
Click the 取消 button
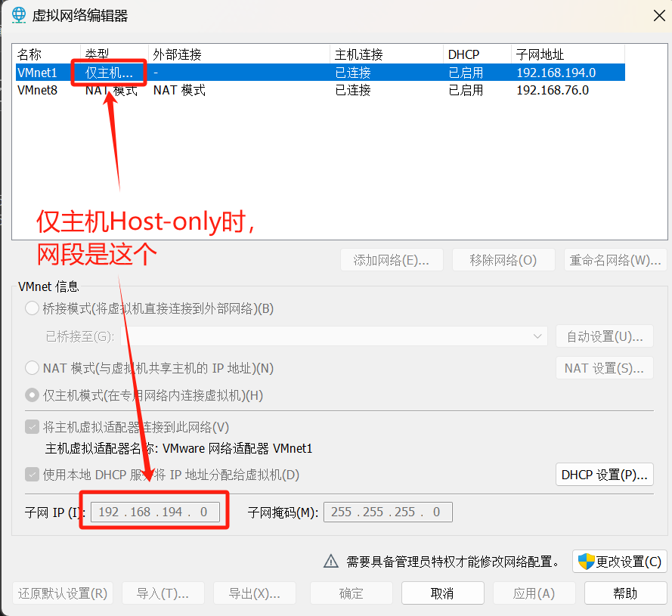click(x=443, y=593)
